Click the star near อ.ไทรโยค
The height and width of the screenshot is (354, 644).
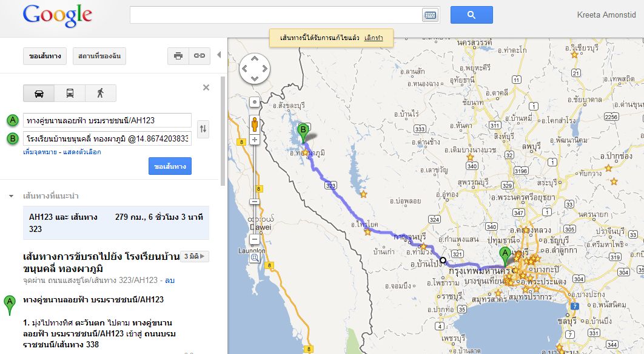pyautogui.click(x=367, y=232)
